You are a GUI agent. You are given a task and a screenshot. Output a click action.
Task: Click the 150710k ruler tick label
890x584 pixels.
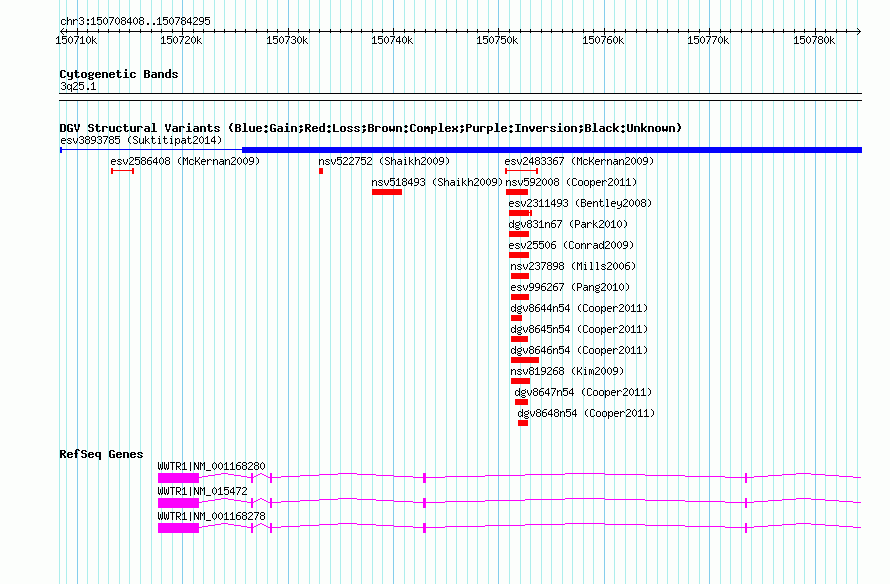pyautogui.click(x=76, y=40)
